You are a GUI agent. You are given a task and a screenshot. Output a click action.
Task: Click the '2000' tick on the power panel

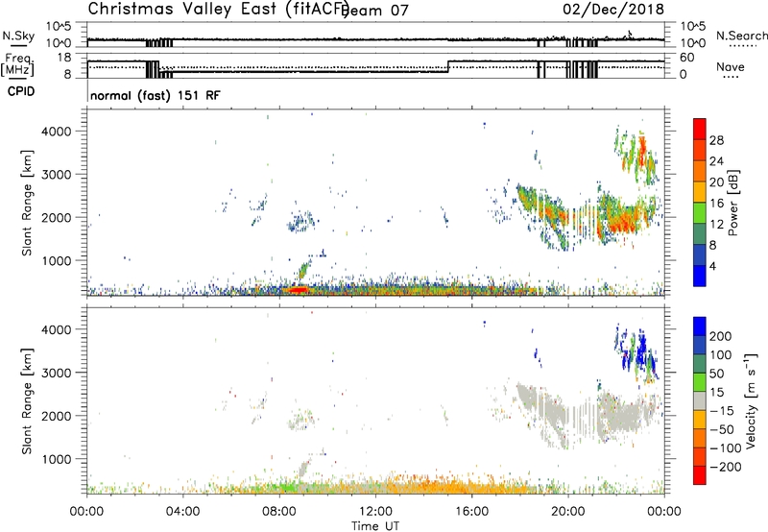tap(57, 217)
